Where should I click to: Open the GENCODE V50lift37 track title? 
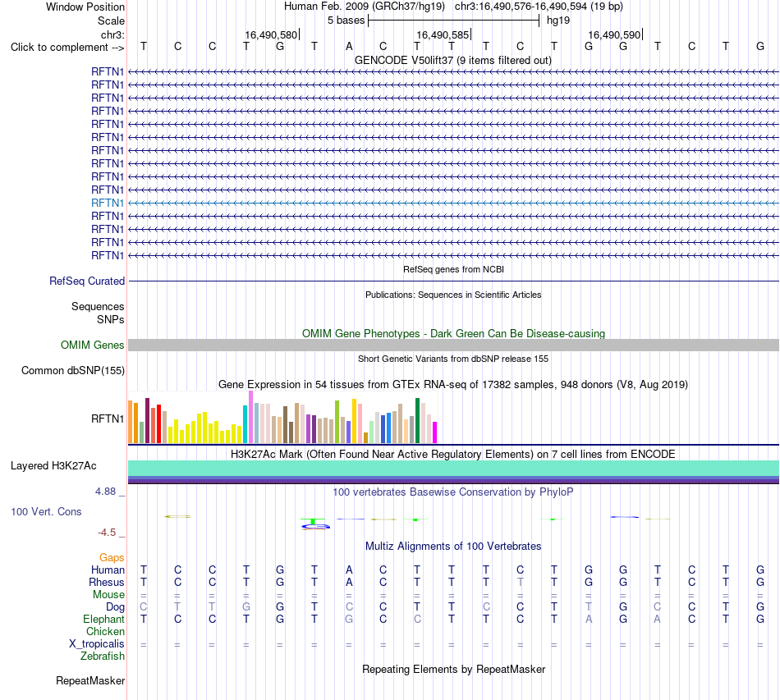(x=452, y=60)
